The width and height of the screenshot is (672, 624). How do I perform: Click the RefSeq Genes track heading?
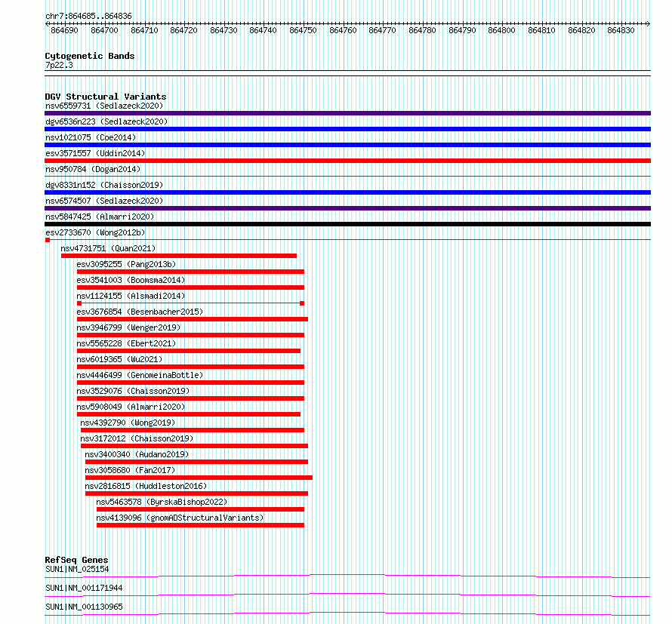(76, 560)
